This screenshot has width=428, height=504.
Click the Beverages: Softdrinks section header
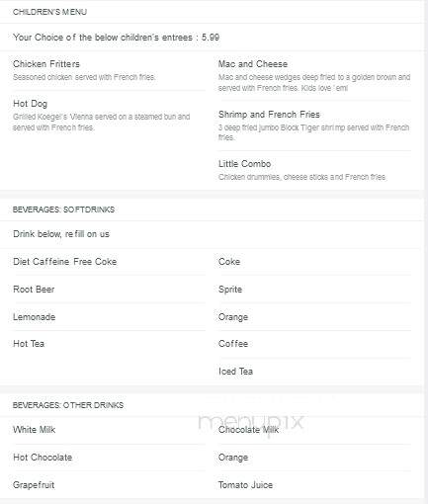[63, 210]
